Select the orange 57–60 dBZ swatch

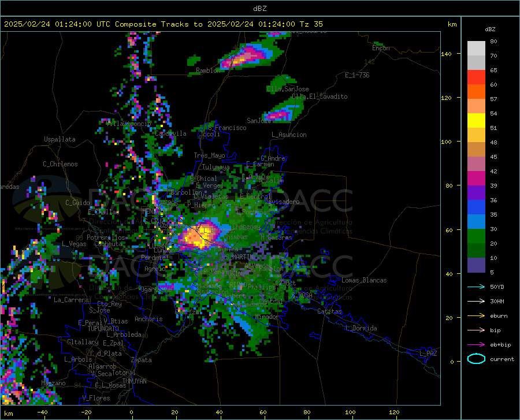point(476,92)
